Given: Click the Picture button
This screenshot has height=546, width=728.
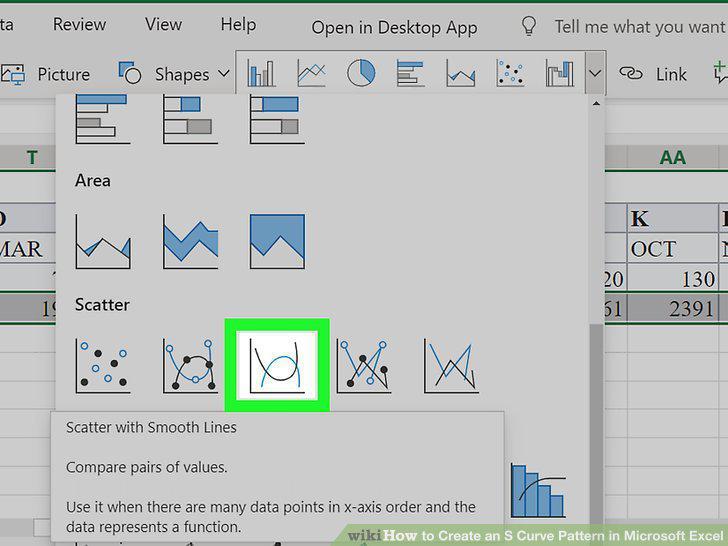Looking at the screenshot, I should click(46, 74).
